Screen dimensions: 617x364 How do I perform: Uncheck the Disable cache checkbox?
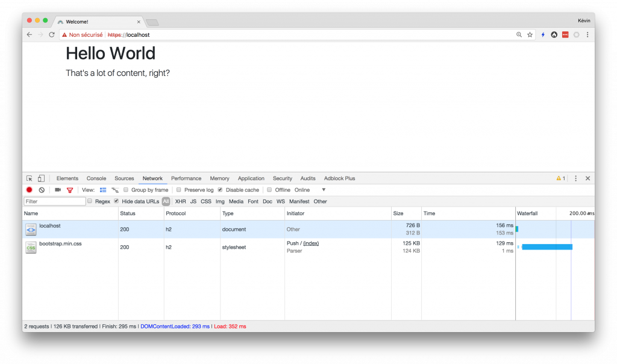click(220, 190)
